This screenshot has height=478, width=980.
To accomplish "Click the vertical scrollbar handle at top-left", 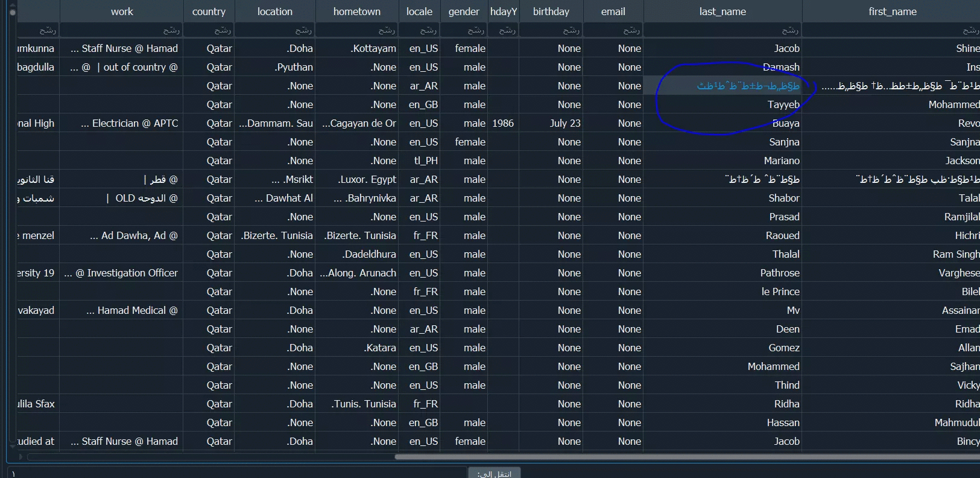I will tap(13, 12).
